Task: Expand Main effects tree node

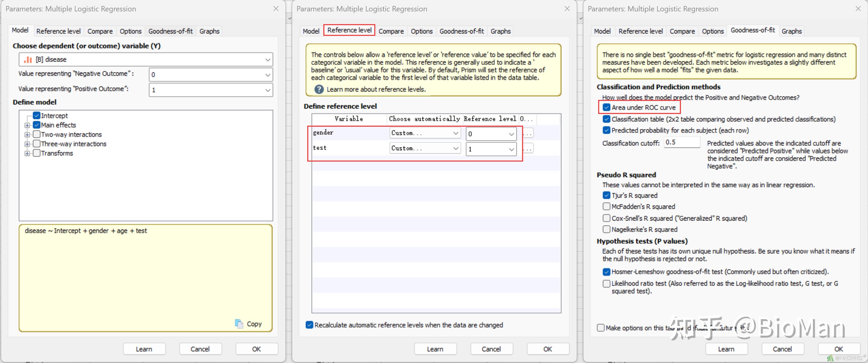Action: (27, 125)
